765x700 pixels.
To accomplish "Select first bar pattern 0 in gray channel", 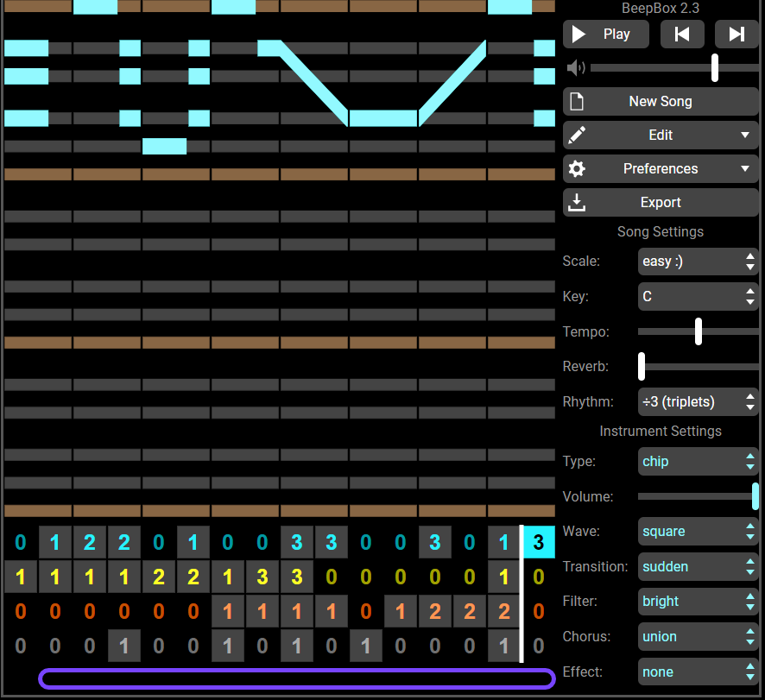I will point(21,646).
